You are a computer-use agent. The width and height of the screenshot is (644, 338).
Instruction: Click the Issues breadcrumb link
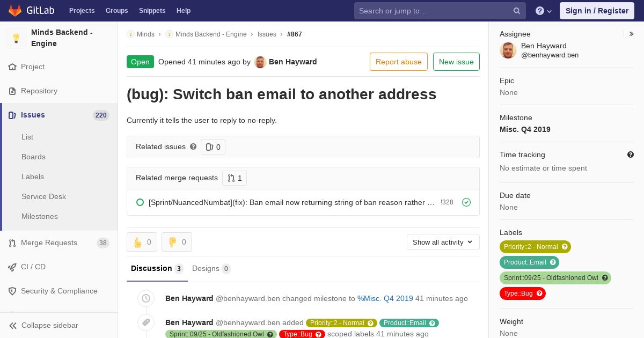[267, 34]
